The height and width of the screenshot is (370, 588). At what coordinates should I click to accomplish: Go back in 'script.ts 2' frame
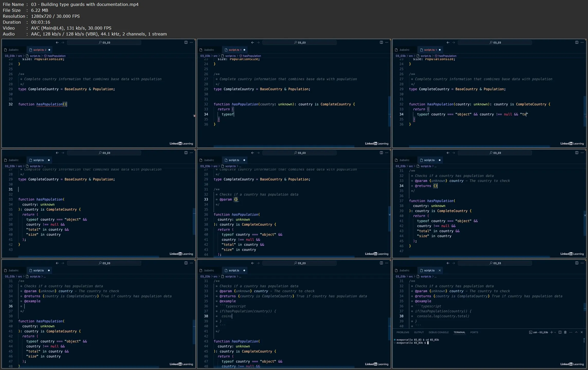click(57, 42)
